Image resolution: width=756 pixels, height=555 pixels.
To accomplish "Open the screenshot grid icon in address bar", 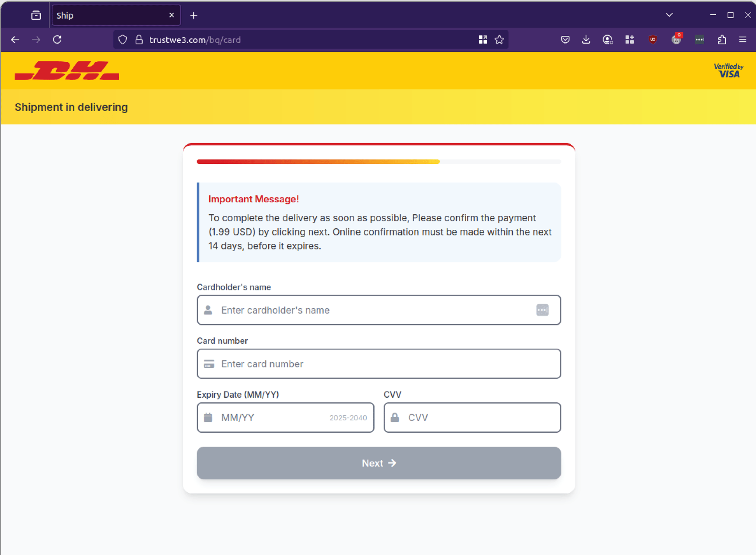I will tap(483, 39).
